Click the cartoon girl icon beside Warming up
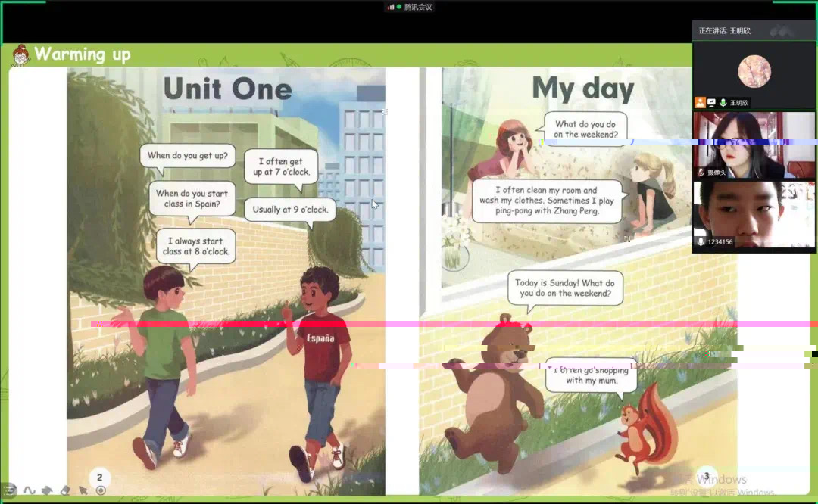The image size is (818, 504). click(x=21, y=54)
